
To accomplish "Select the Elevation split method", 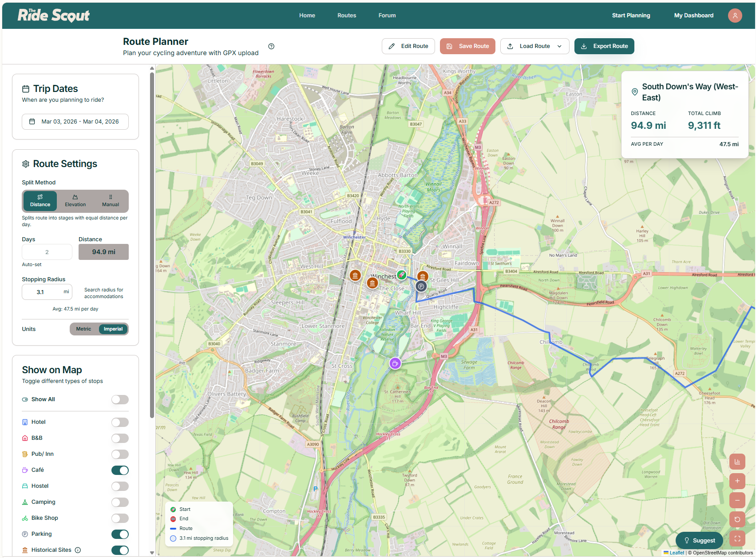I will click(75, 201).
